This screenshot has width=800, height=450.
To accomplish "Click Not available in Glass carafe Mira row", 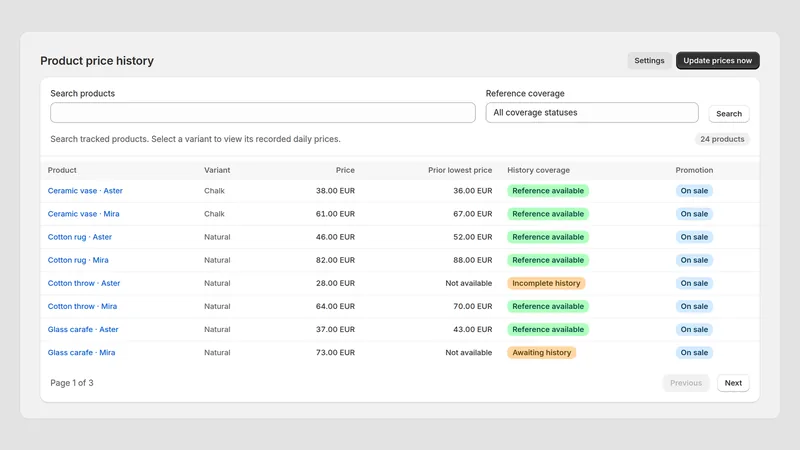I will click(x=468, y=353).
